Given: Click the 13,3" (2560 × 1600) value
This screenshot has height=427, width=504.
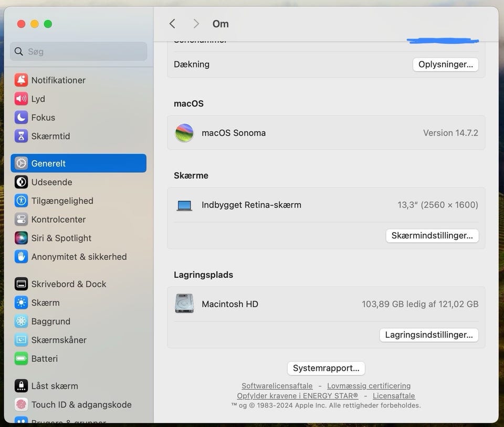Looking at the screenshot, I should (x=438, y=205).
